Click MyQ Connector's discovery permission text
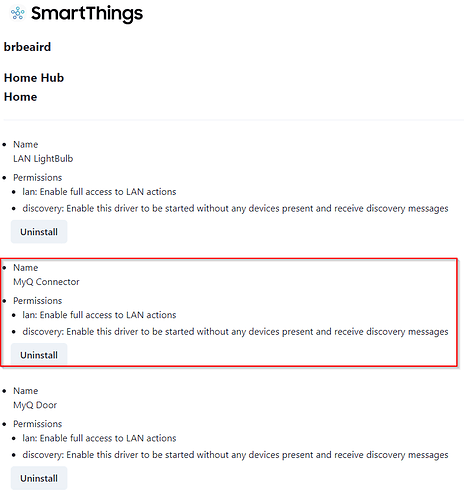This screenshot has height=500, width=464. (x=235, y=332)
